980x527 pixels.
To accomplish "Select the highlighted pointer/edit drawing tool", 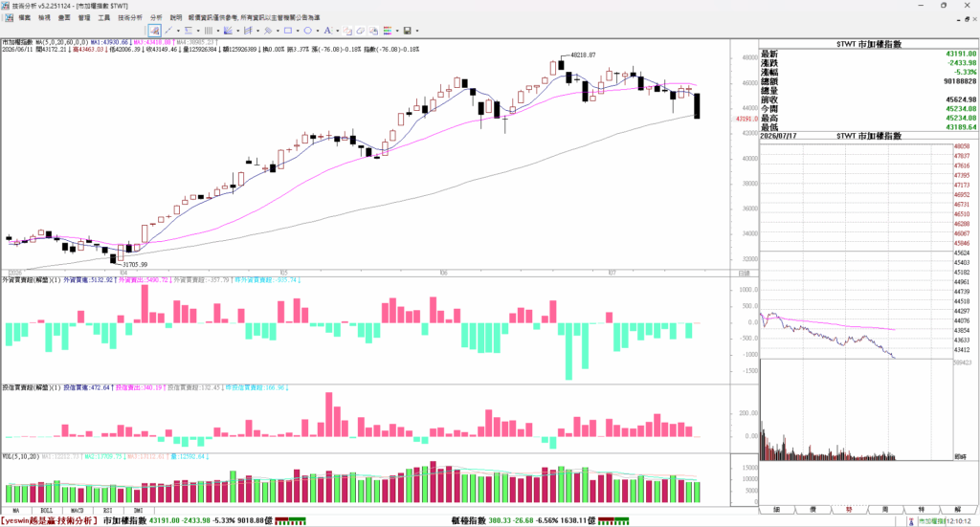I will pyautogui.click(x=154, y=31).
